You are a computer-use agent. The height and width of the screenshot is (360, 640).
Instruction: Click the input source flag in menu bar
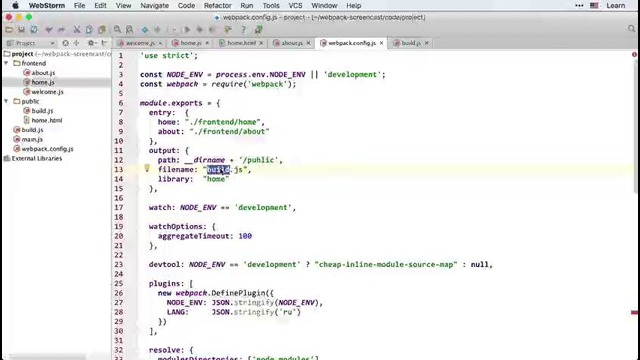pyautogui.click(x=594, y=6)
